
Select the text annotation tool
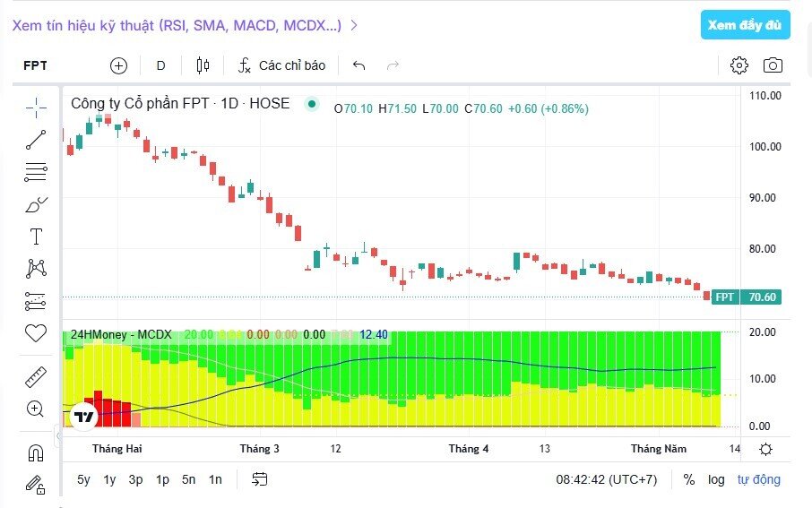tap(36, 237)
